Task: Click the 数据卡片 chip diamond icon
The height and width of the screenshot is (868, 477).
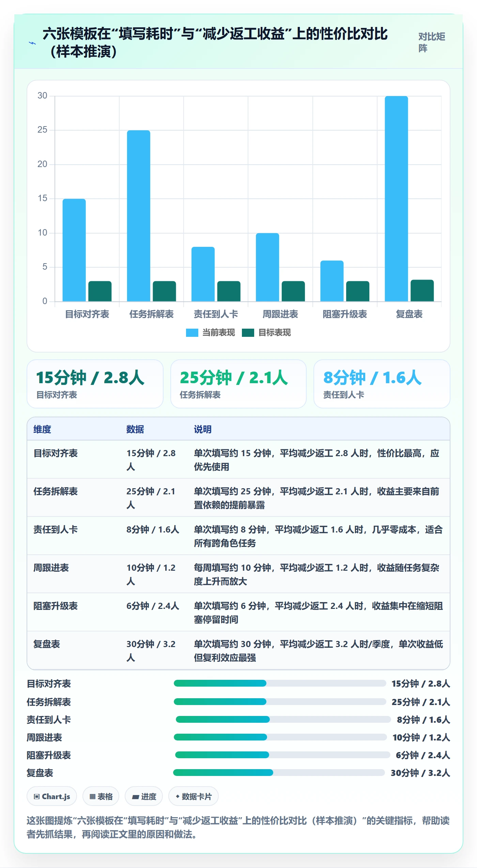Action: tap(178, 796)
